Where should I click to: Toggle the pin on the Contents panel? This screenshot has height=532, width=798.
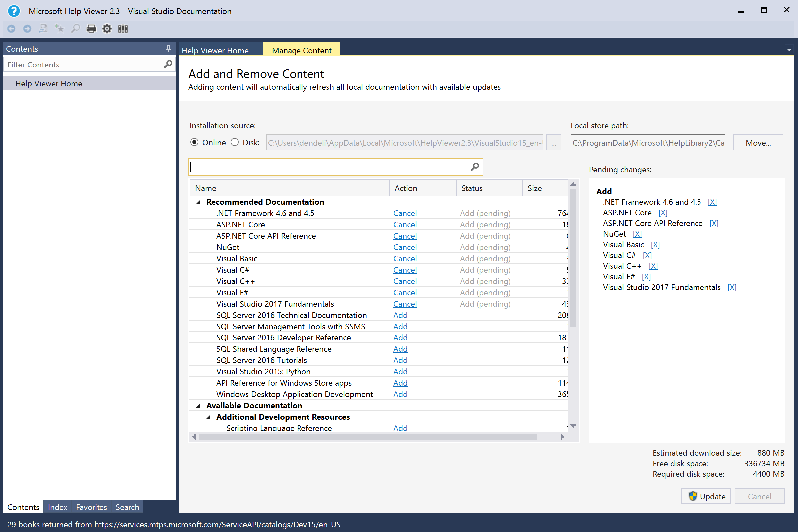168,48
